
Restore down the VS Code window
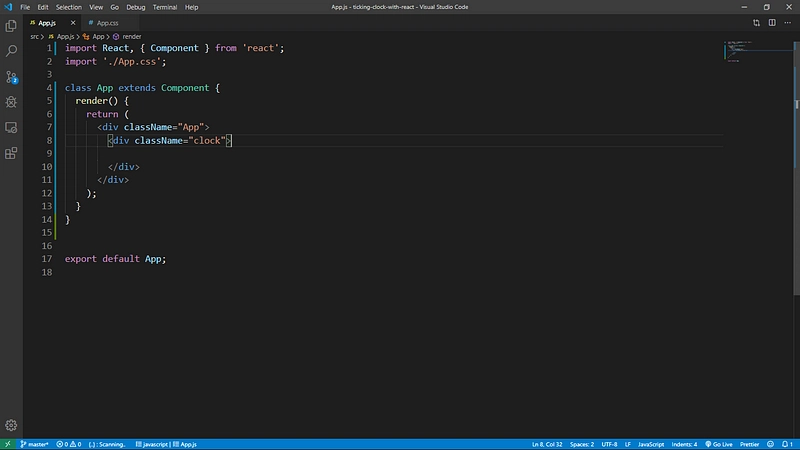click(x=766, y=7)
